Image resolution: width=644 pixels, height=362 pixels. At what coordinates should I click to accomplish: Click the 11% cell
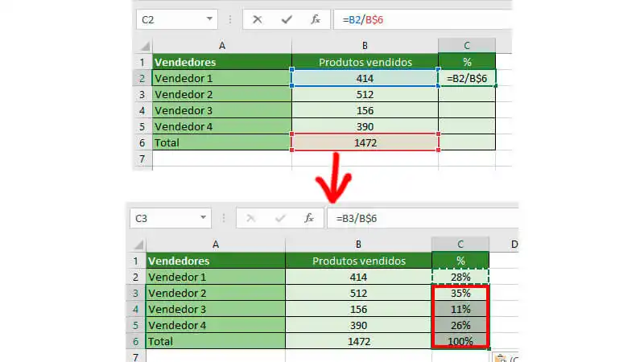460,309
